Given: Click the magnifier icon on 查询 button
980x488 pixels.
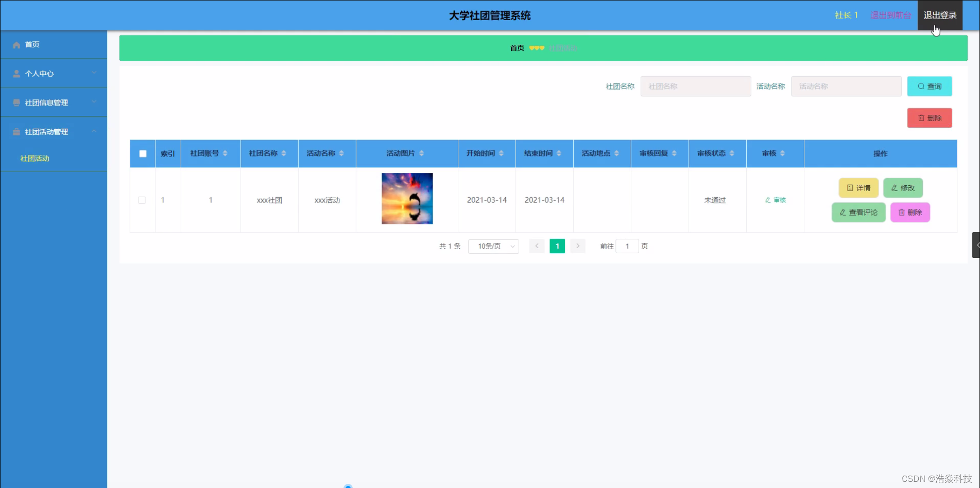Looking at the screenshot, I should (921, 86).
